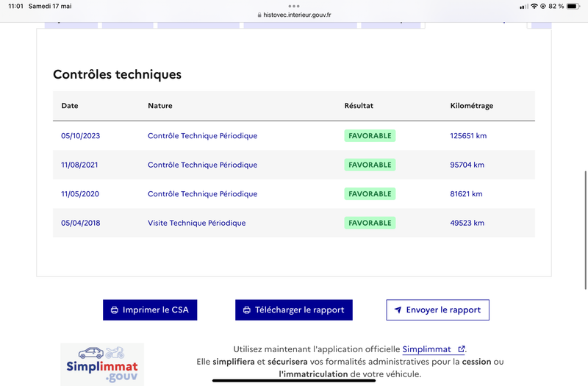Click printer icon on Télécharger le rapport
The image size is (588, 386).
[x=247, y=310]
